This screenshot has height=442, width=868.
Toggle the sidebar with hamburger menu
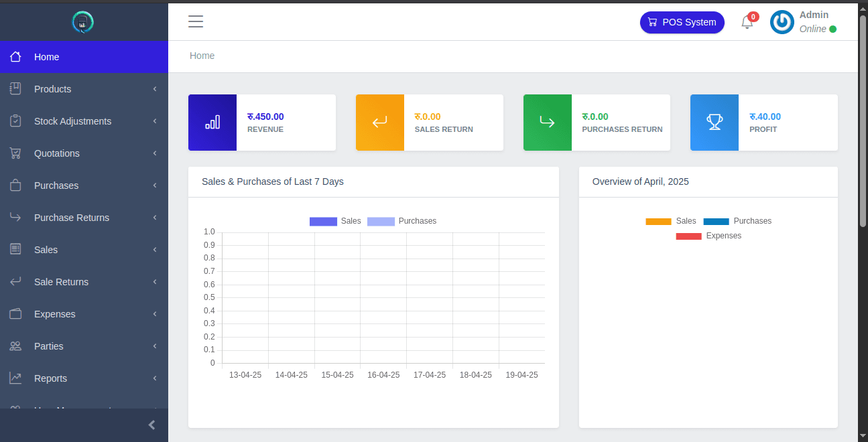pyautogui.click(x=195, y=21)
